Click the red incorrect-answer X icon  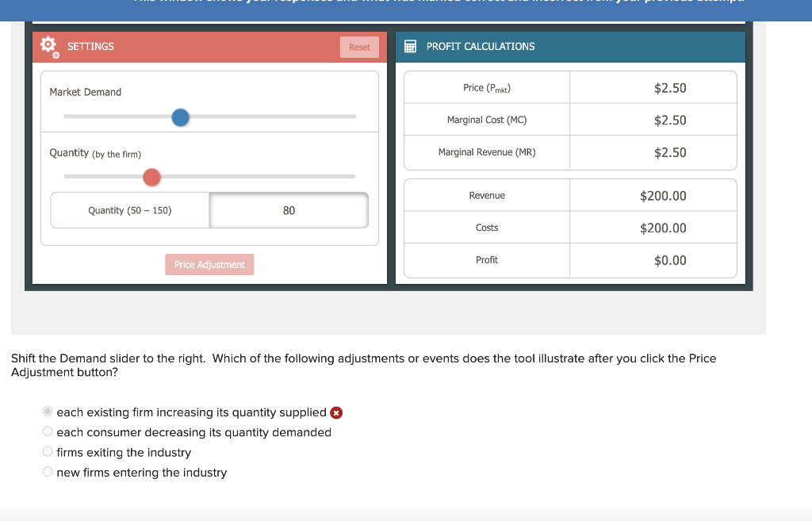(x=336, y=413)
